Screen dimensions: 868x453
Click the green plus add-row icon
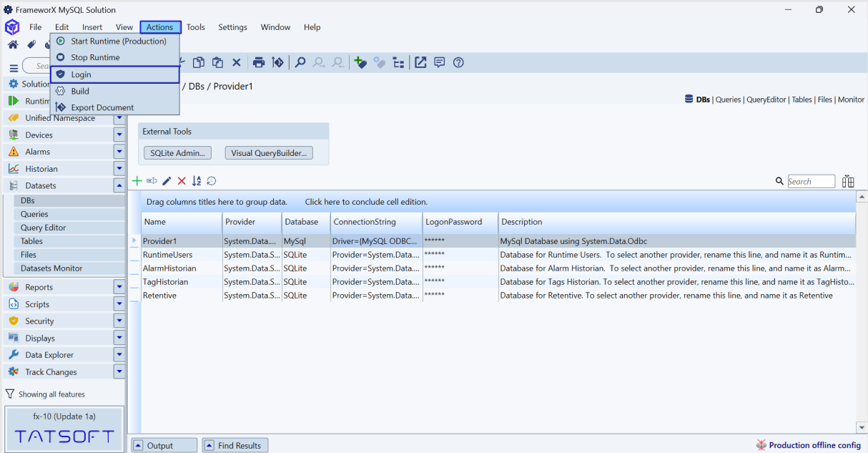tap(137, 181)
